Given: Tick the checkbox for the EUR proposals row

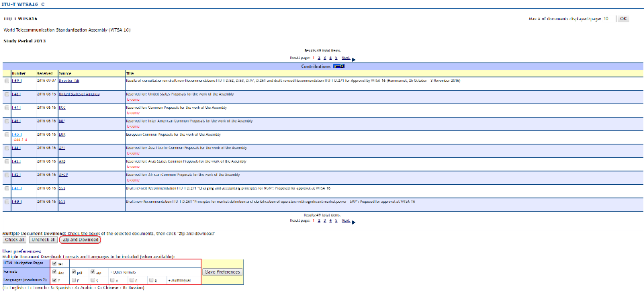Looking at the screenshot, I should pos(7,134).
